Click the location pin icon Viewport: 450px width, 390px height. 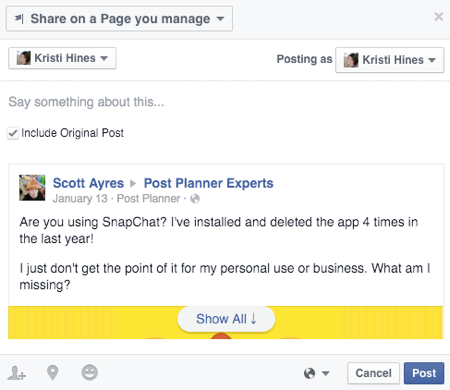(53, 373)
